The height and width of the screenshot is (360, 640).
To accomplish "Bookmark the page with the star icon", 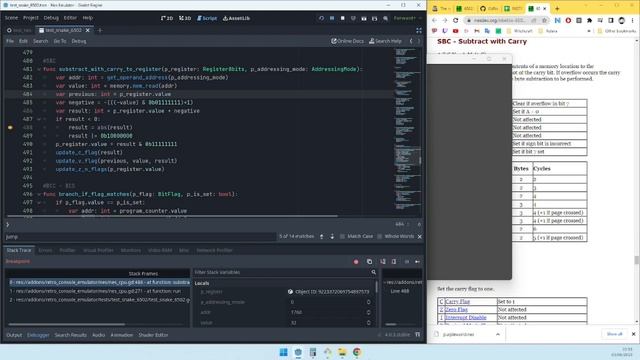I will pyautogui.click(x=544, y=20).
